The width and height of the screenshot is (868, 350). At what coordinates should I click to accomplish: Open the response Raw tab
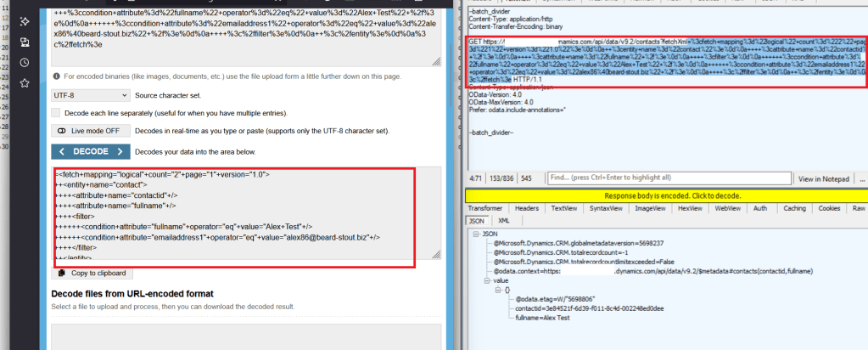pos(859,209)
